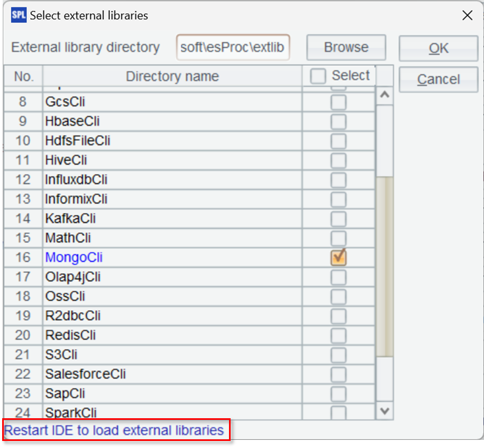
Task: Click row number 16 cell
Action: (x=23, y=258)
